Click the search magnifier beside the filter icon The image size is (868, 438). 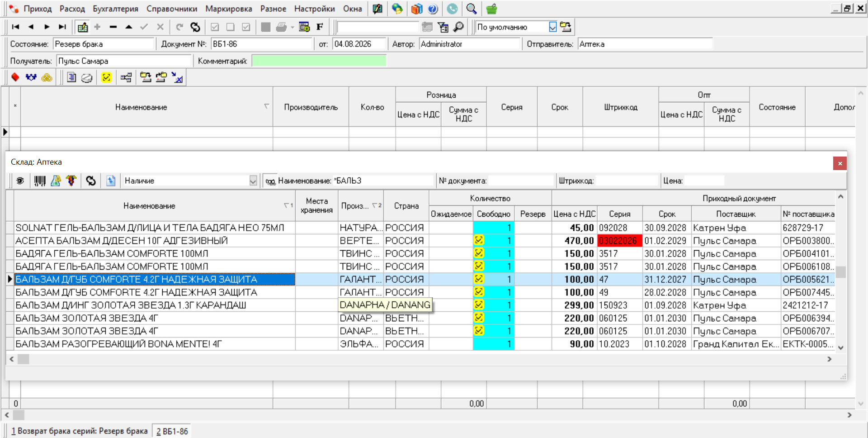pyautogui.click(x=458, y=27)
